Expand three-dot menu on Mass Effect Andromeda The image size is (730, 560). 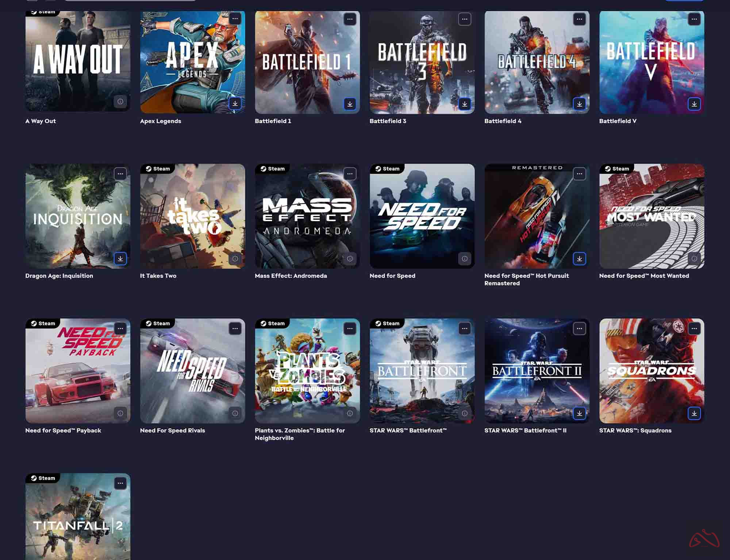pos(350,174)
